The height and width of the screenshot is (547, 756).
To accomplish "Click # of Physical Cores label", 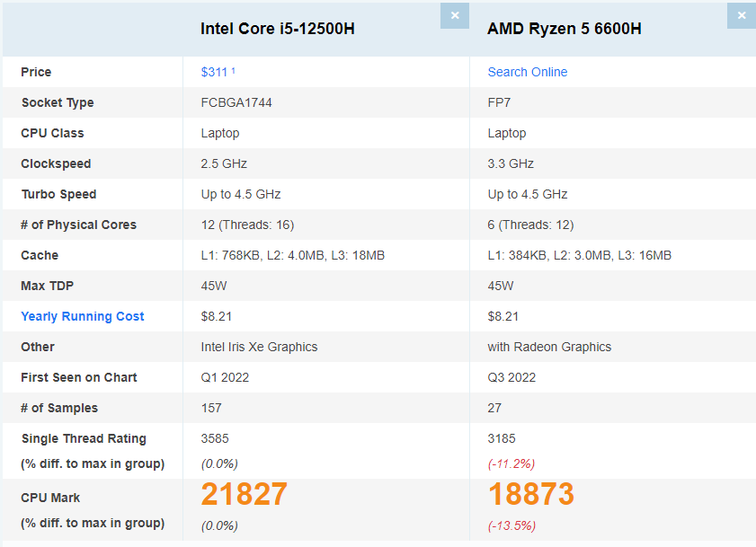I will (x=78, y=225).
